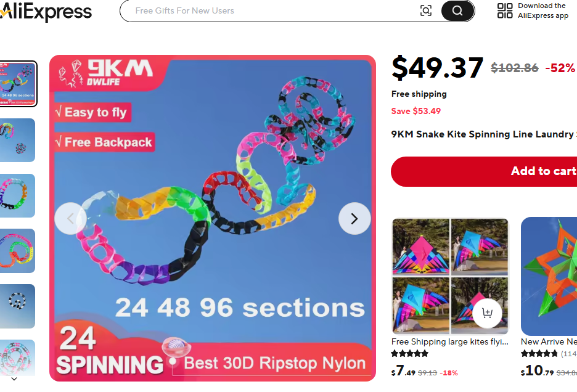The height and width of the screenshot is (392, 577).
Task: Show next product image arrow
Action: 354,218
